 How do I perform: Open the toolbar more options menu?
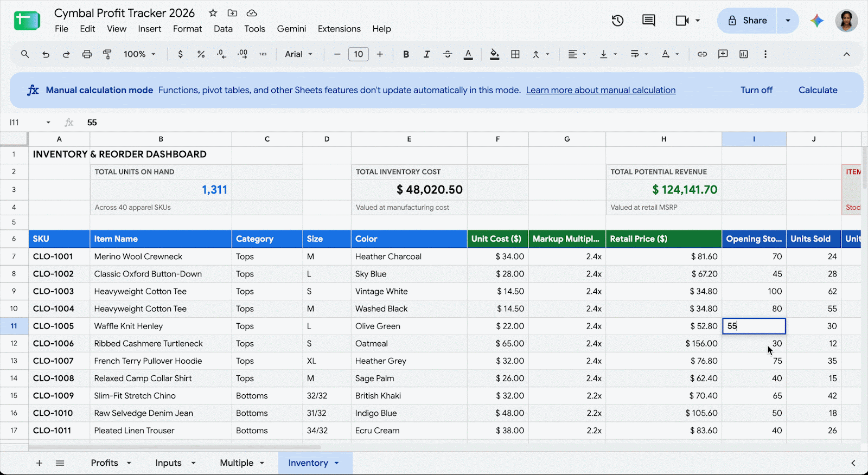[x=765, y=54]
